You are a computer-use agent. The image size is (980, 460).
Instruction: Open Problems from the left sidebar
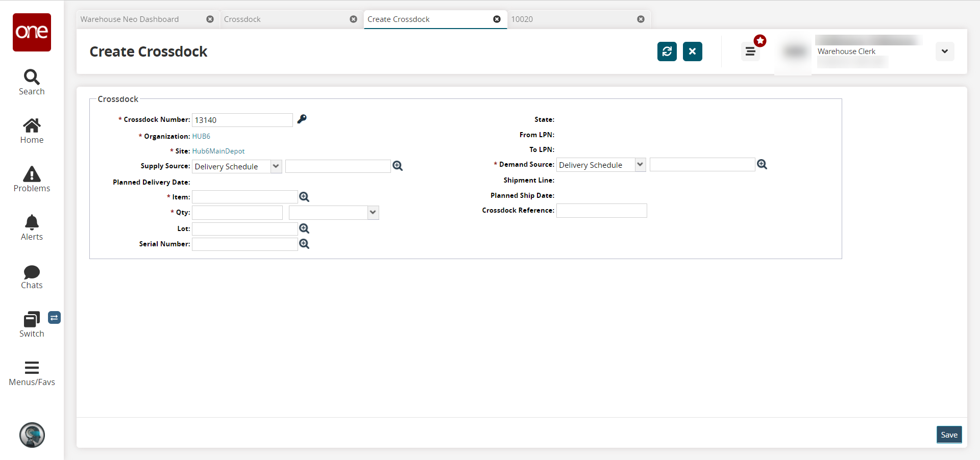(x=32, y=179)
